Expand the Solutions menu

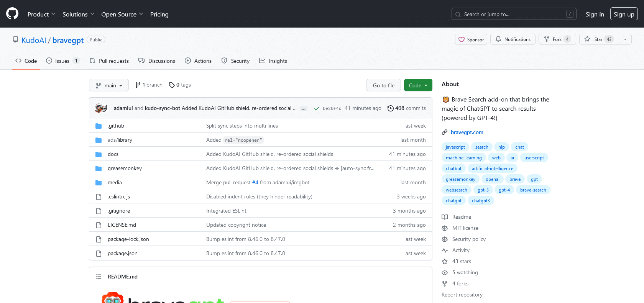tap(78, 14)
